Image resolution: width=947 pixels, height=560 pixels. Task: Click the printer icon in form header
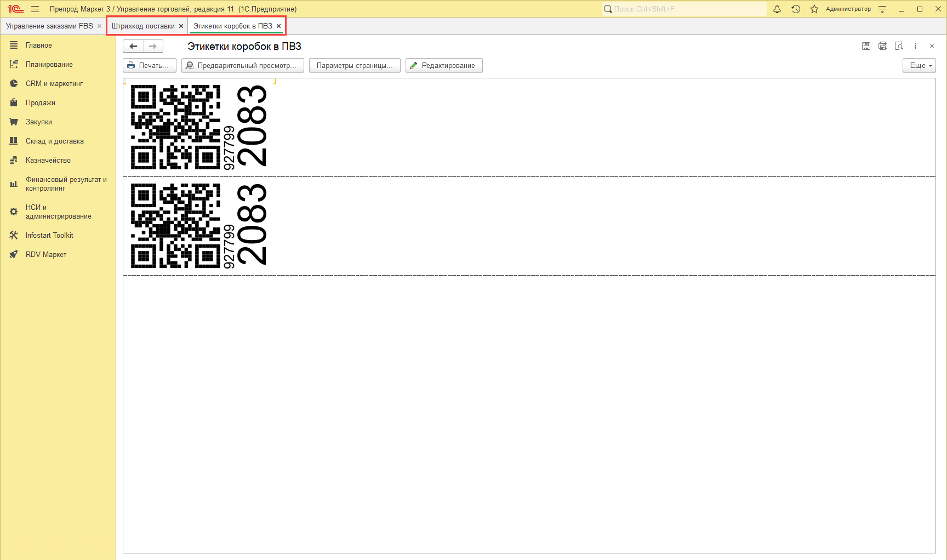tap(882, 46)
